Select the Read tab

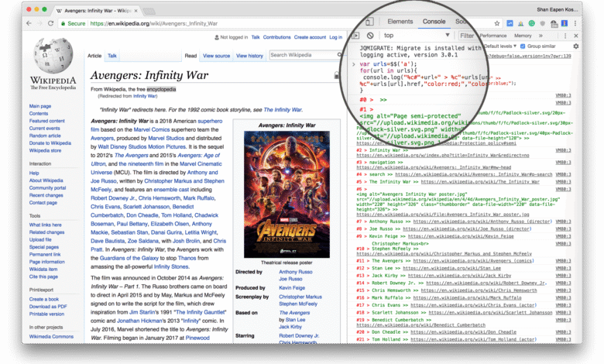[x=190, y=56]
